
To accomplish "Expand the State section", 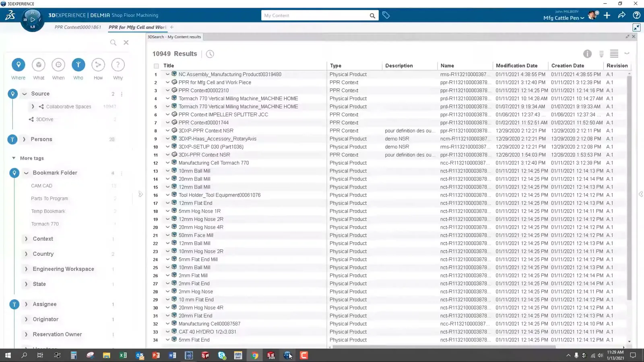I will [x=26, y=284].
